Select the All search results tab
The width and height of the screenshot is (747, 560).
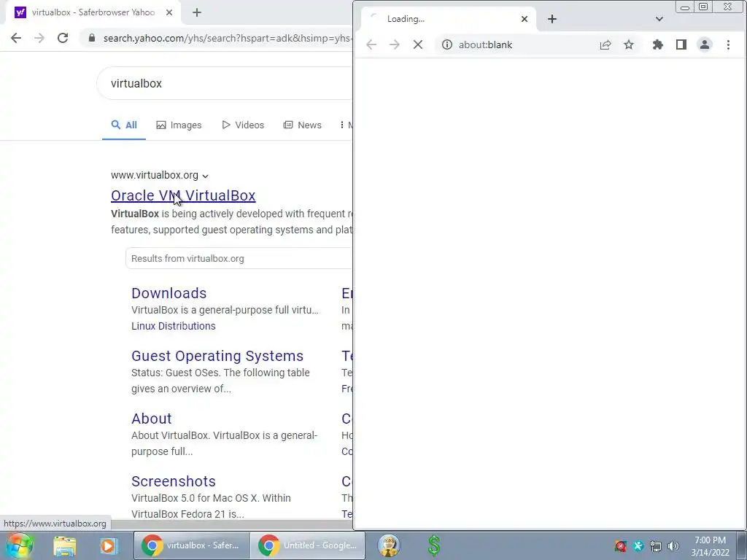pos(124,125)
